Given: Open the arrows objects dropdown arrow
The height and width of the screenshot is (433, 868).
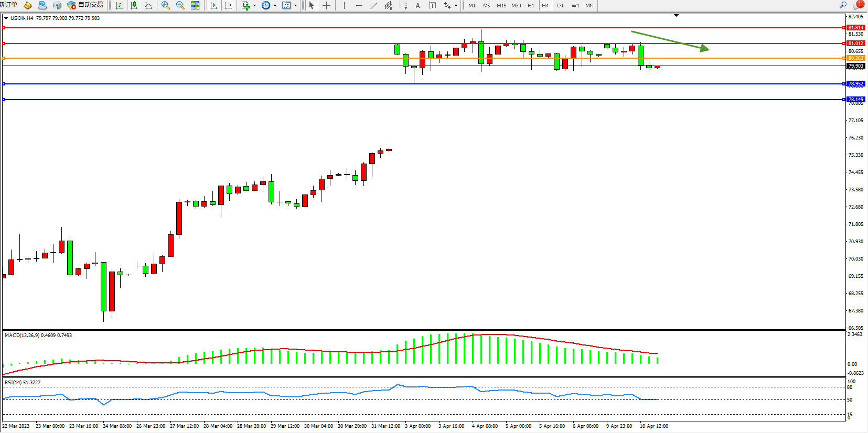Looking at the screenshot, I should click(456, 6).
